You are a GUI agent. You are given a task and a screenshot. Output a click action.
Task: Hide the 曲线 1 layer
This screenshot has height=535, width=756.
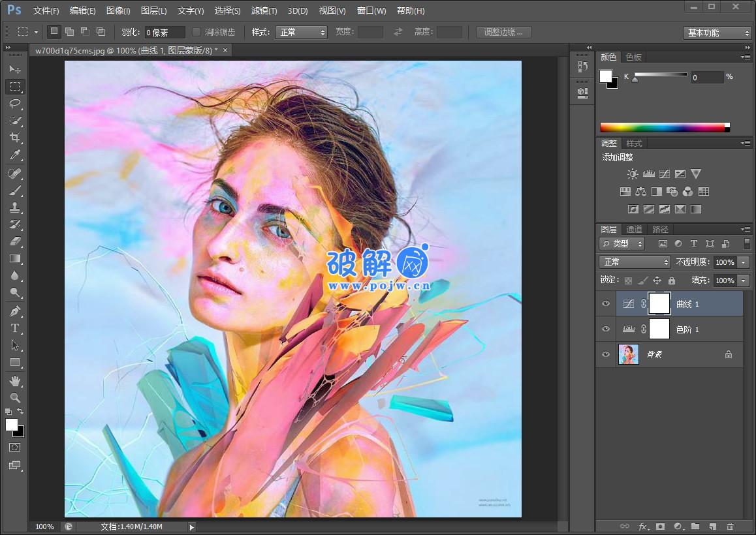point(606,303)
